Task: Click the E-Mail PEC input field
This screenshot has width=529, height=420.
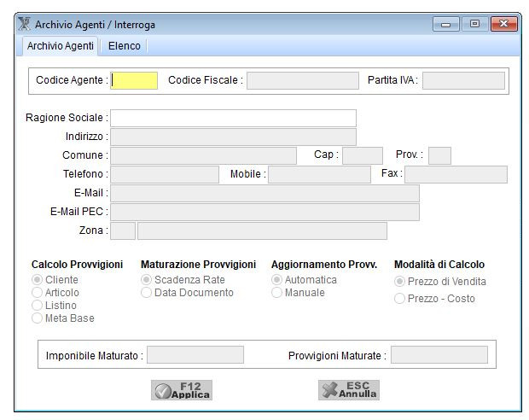Action: point(264,212)
